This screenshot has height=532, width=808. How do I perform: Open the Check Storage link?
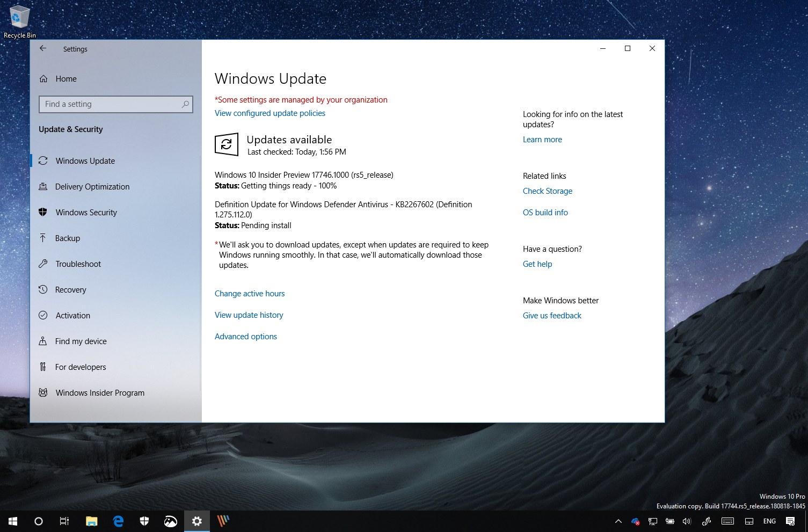point(547,191)
